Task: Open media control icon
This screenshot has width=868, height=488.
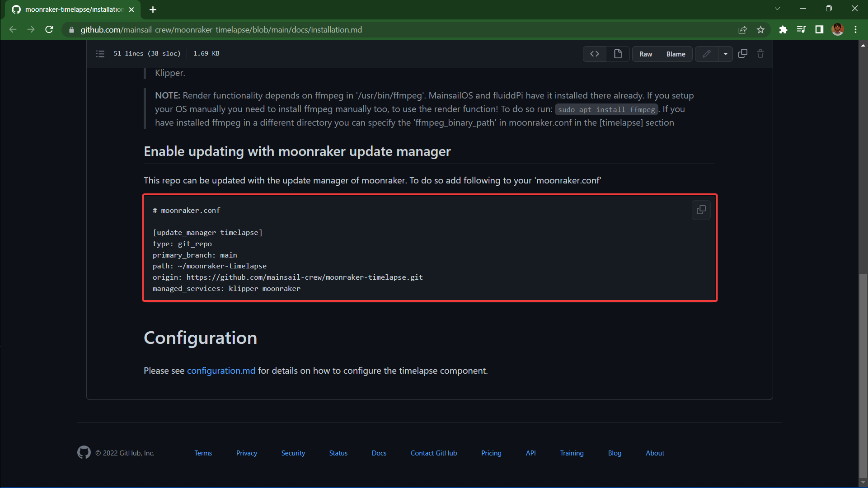Action: pyautogui.click(x=801, y=30)
